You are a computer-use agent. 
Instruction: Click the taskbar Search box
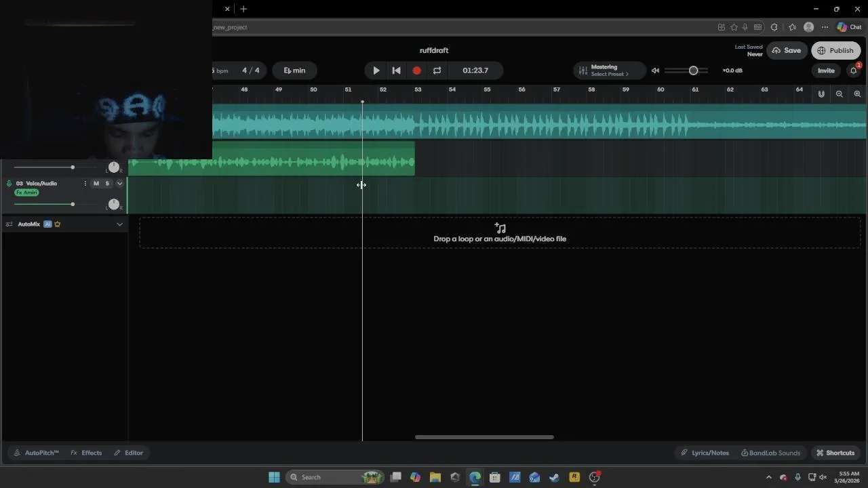(x=335, y=477)
